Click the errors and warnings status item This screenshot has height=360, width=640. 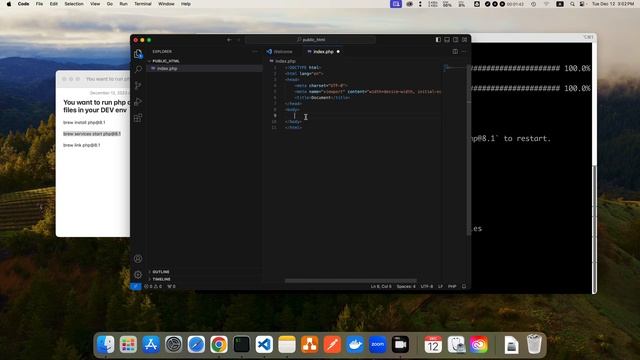[153, 287]
